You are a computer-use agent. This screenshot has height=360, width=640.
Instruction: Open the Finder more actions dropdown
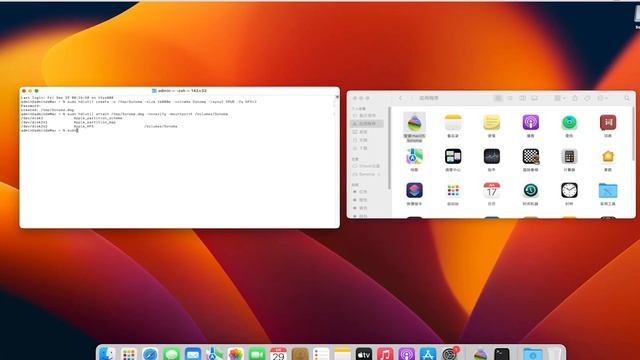coord(602,98)
